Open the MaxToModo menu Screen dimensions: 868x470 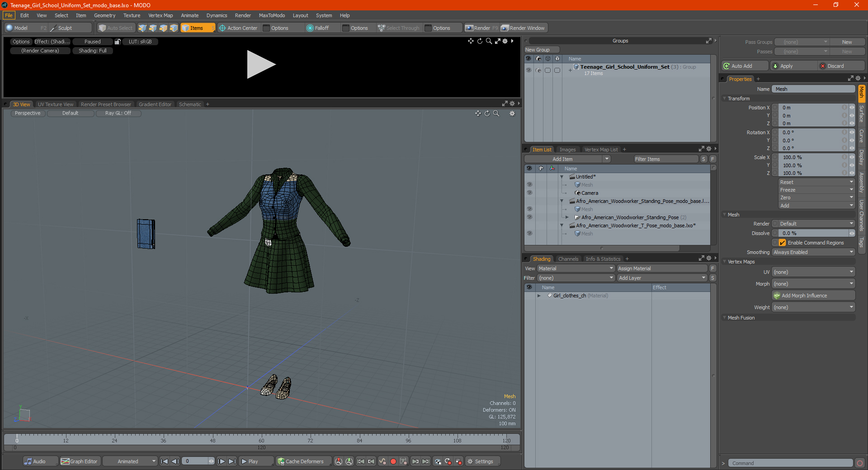(272, 15)
